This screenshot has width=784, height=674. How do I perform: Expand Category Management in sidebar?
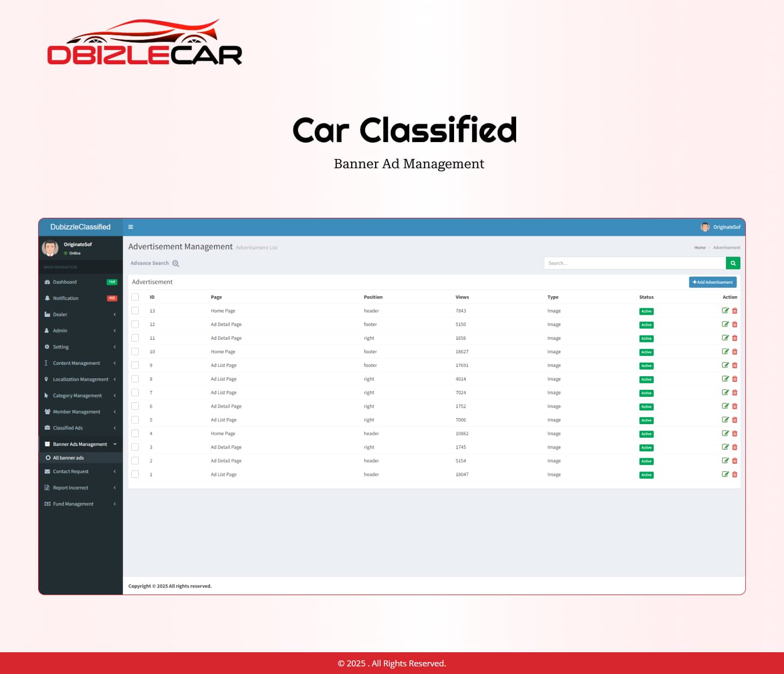coord(81,396)
